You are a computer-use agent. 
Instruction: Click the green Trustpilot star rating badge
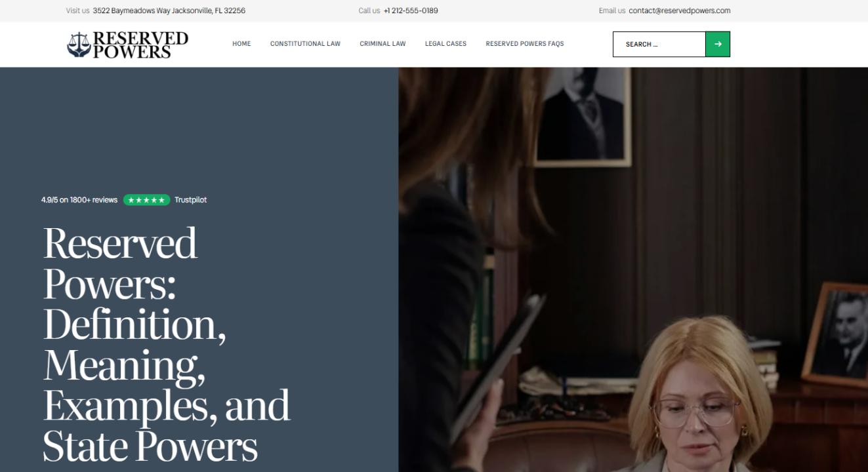click(x=146, y=200)
